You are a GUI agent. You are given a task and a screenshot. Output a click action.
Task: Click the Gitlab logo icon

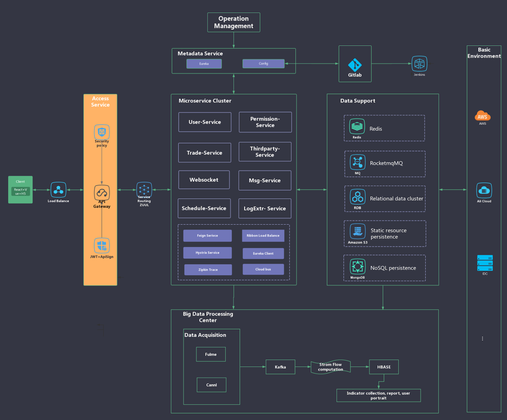coord(355,64)
